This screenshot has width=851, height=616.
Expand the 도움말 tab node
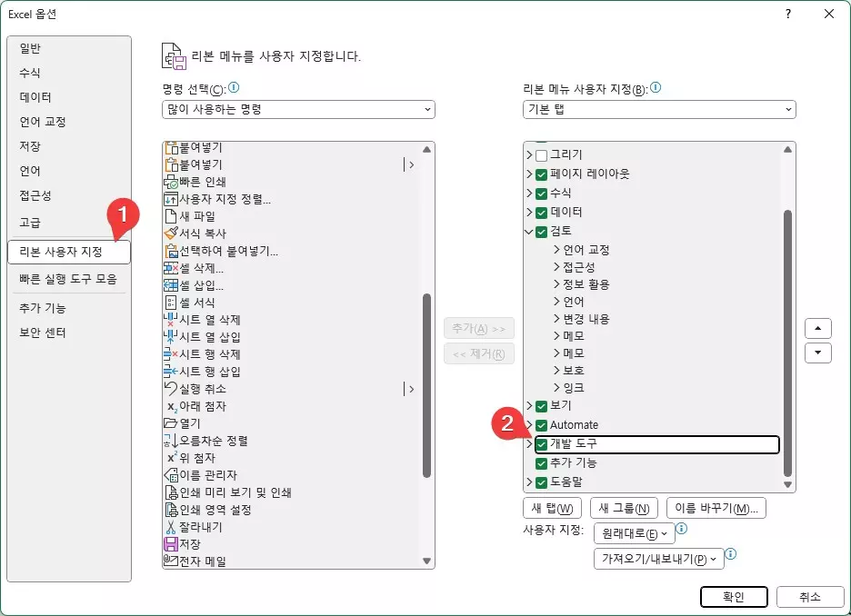click(x=529, y=482)
